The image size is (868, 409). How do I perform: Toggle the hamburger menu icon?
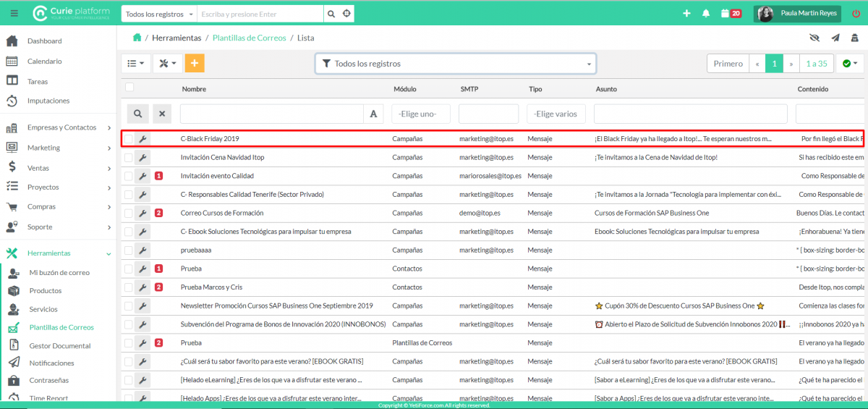[14, 14]
